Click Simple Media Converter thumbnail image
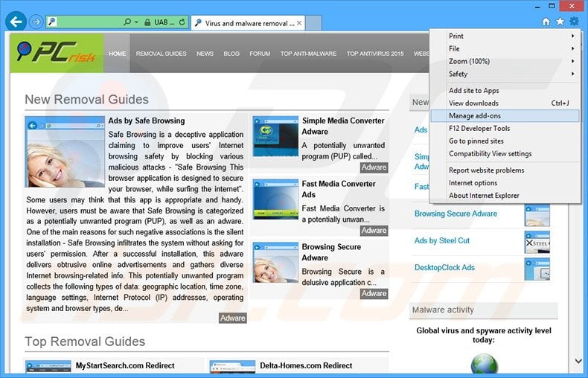Screen dimensions: 588x378 (x=275, y=136)
